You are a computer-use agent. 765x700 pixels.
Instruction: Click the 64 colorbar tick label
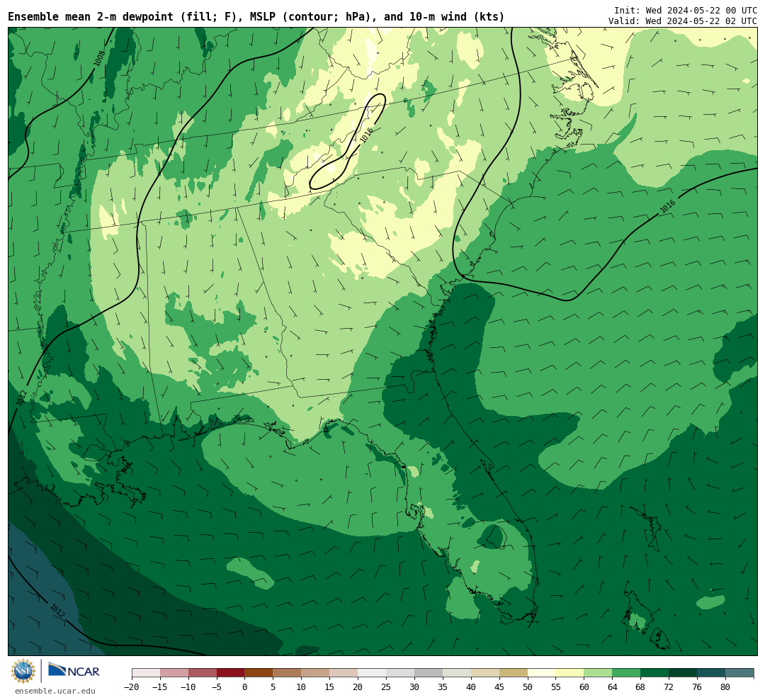coord(613,687)
